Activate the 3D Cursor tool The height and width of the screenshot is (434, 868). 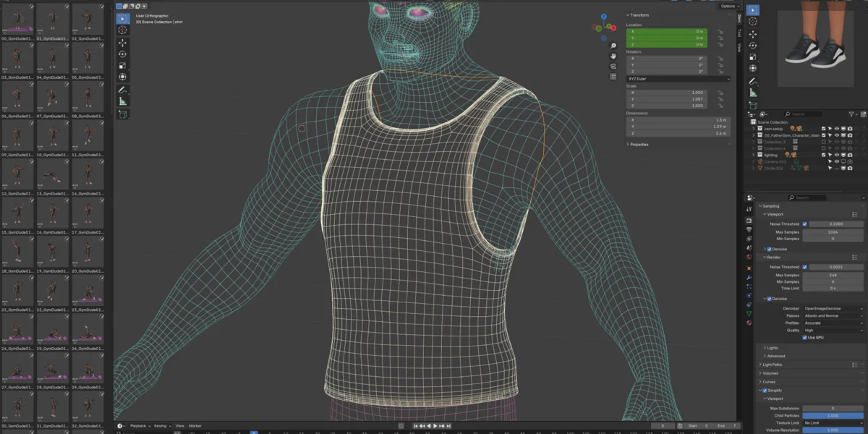click(122, 30)
